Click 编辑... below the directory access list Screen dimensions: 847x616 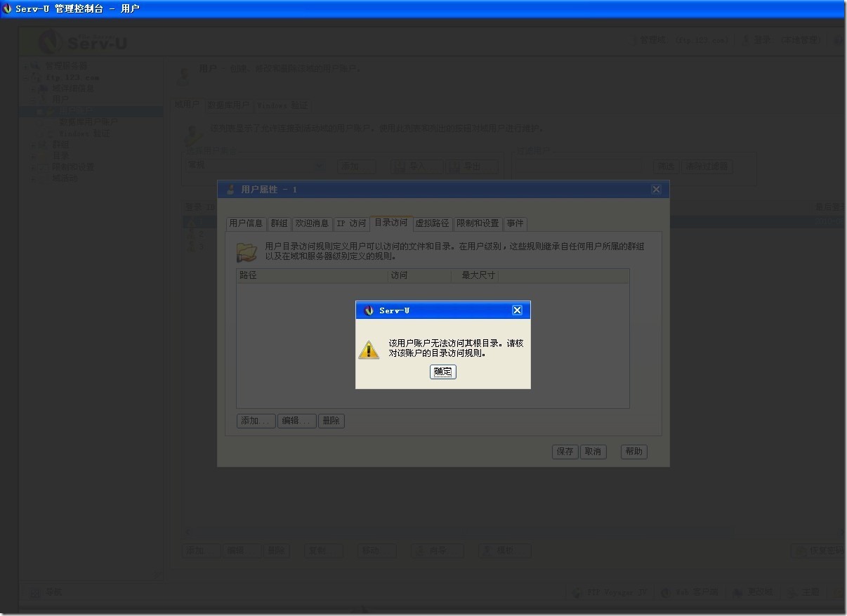coord(297,421)
